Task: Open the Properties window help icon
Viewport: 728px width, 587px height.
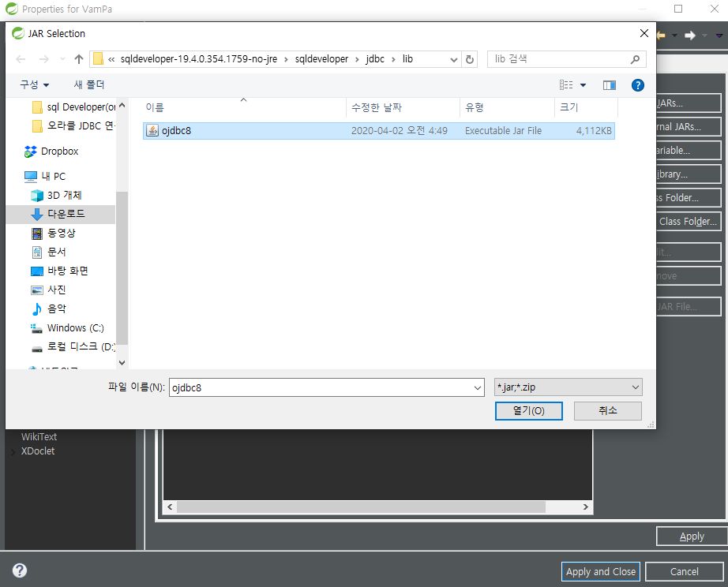Action: point(20,570)
